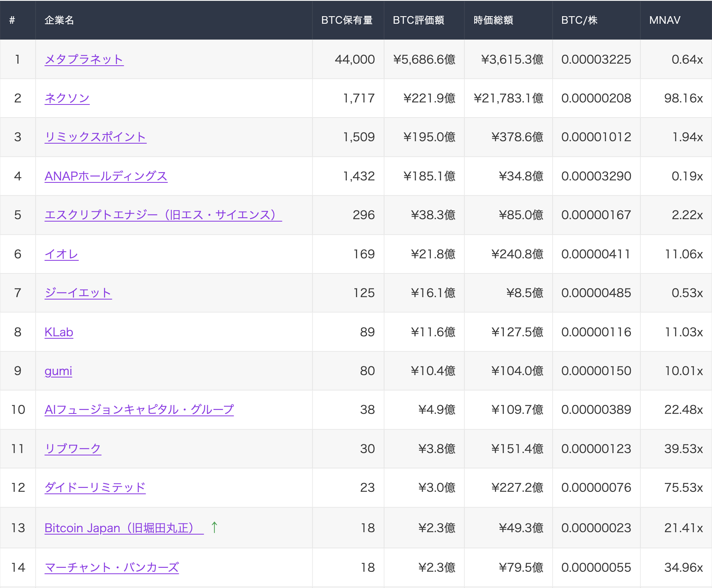Screen dimensions: 712x588
Task: Select ネクソン's ¥21,783.1億 market cap cell
Action: 508,98
